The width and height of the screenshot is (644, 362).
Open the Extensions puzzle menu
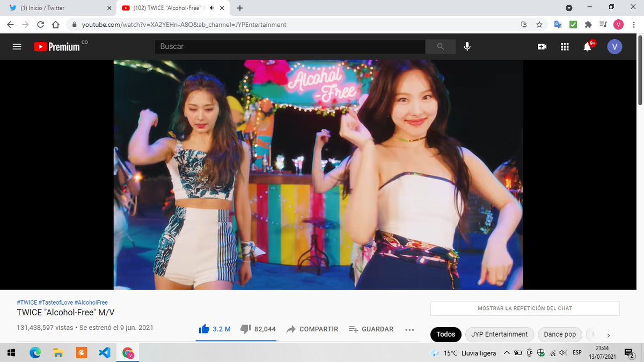(588, 25)
